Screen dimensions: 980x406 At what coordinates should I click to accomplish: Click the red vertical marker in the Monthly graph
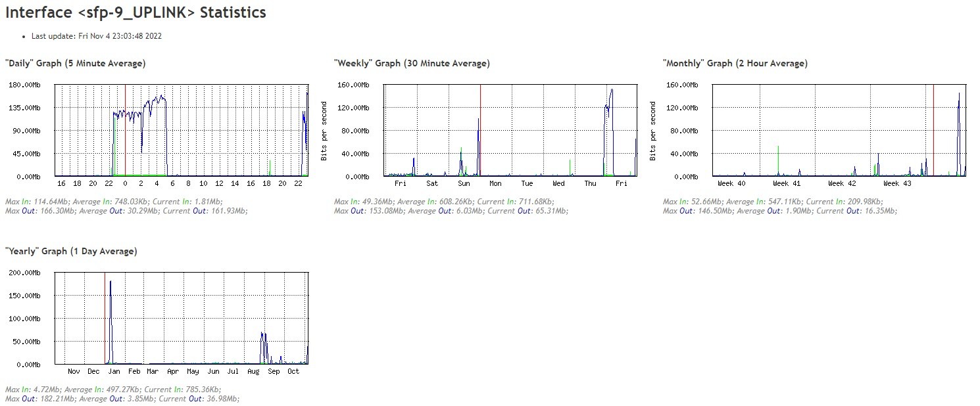point(933,131)
